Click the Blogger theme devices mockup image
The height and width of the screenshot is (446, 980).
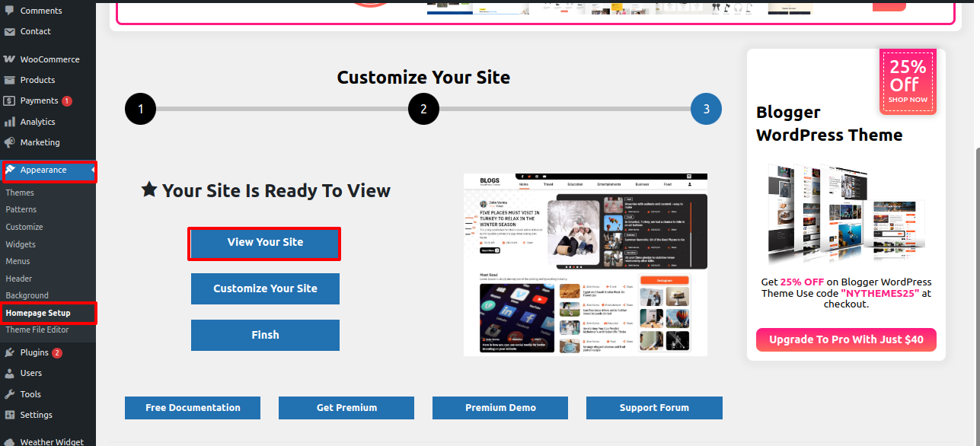coord(846,213)
